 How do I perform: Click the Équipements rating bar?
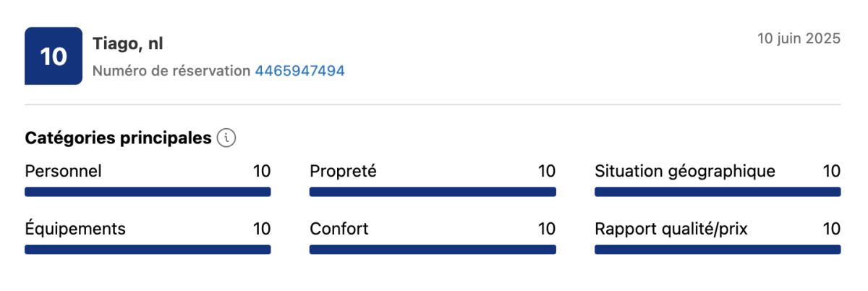click(x=148, y=250)
